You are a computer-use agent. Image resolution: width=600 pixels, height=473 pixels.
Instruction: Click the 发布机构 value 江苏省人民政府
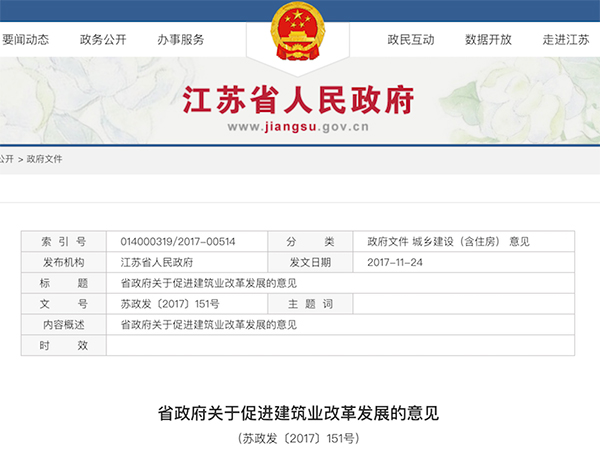157,262
